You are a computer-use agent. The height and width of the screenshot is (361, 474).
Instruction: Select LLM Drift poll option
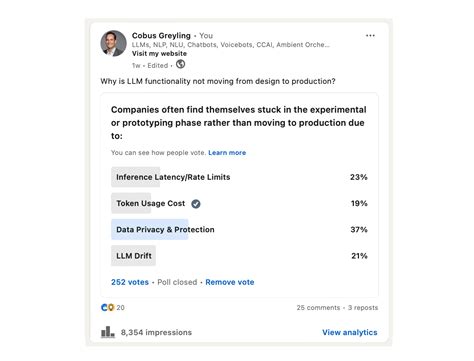[x=239, y=256]
